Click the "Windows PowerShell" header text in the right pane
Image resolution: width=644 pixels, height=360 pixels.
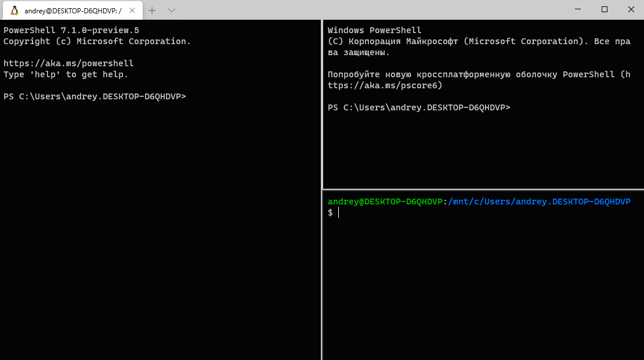click(x=374, y=30)
